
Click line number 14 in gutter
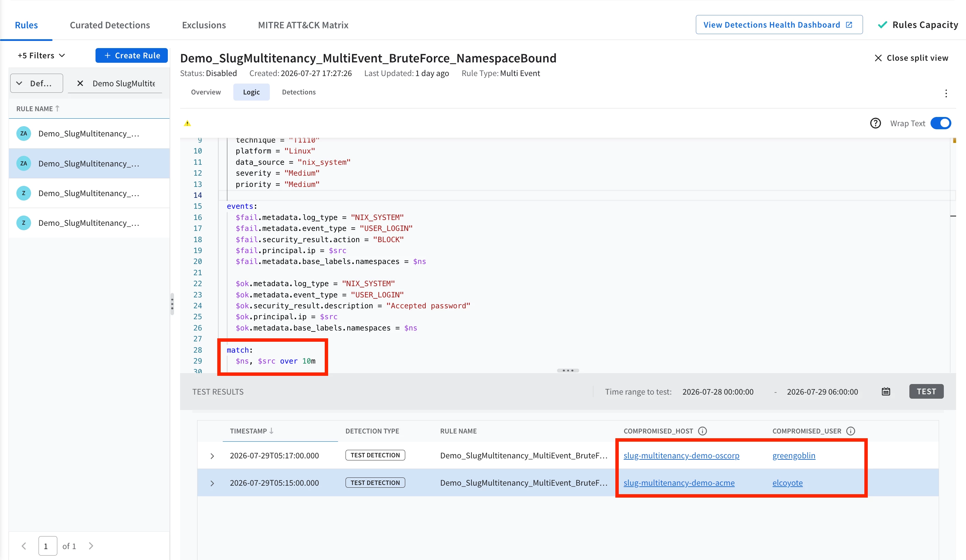pyautogui.click(x=197, y=195)
